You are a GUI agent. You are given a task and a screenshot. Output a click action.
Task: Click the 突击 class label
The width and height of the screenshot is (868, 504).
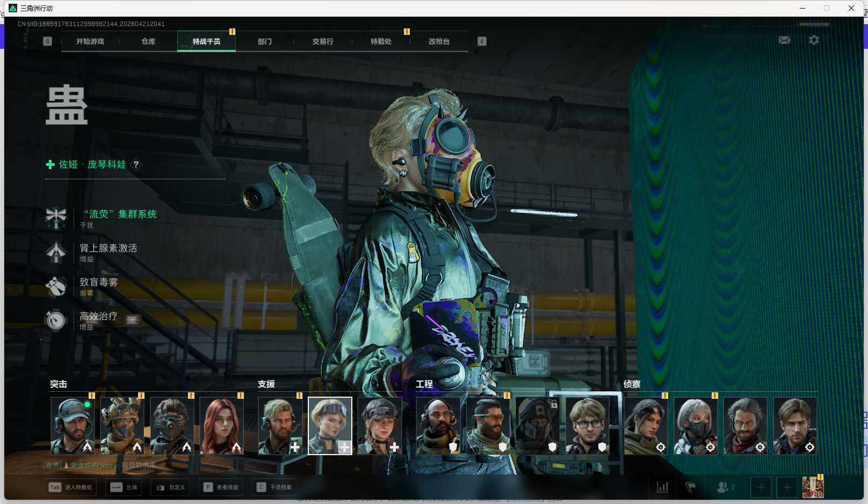pos(59,384)
